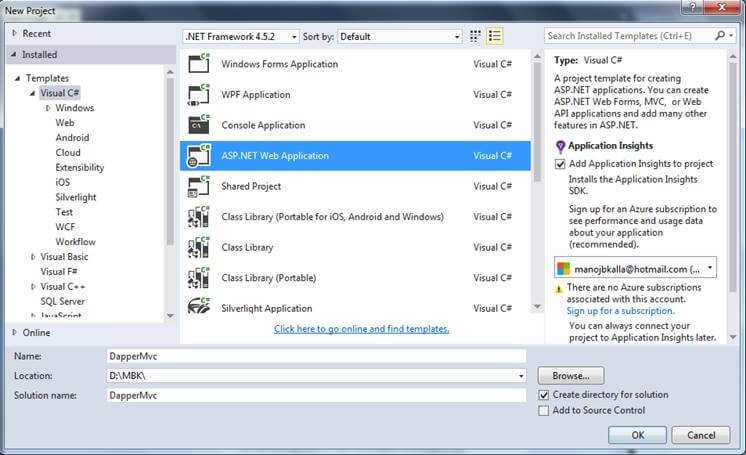Select the SQL Server node
Image resolution: width=746 pixels, height=455 pixels.
pos(62,301)
